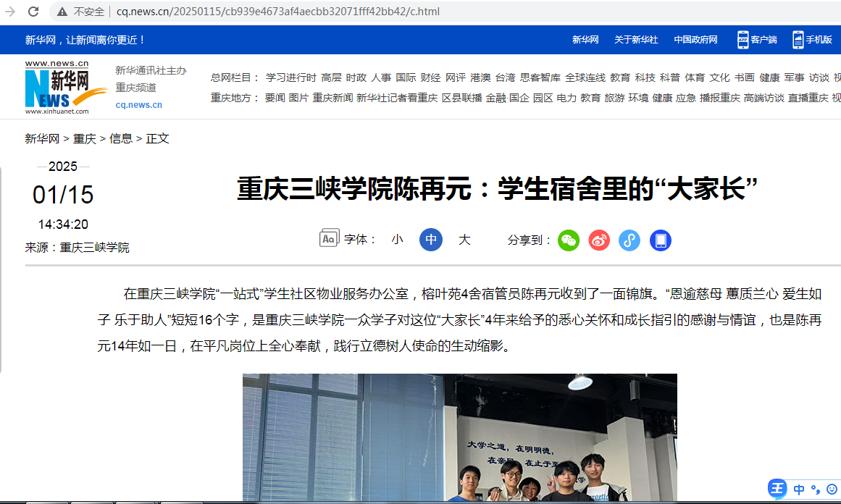
Task: Share article to Weibo
Action: click(x=599, y=240)
